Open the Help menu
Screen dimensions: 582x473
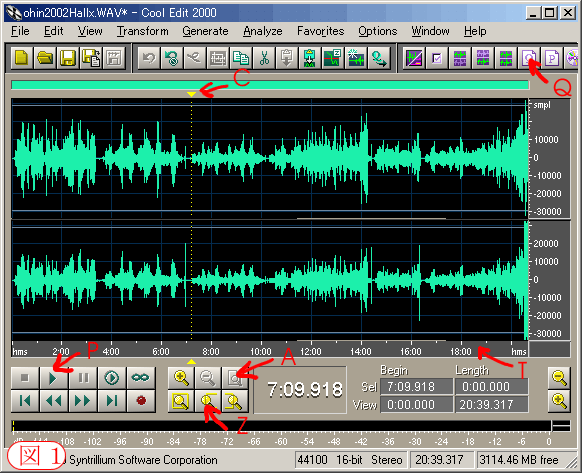(475, 31)
